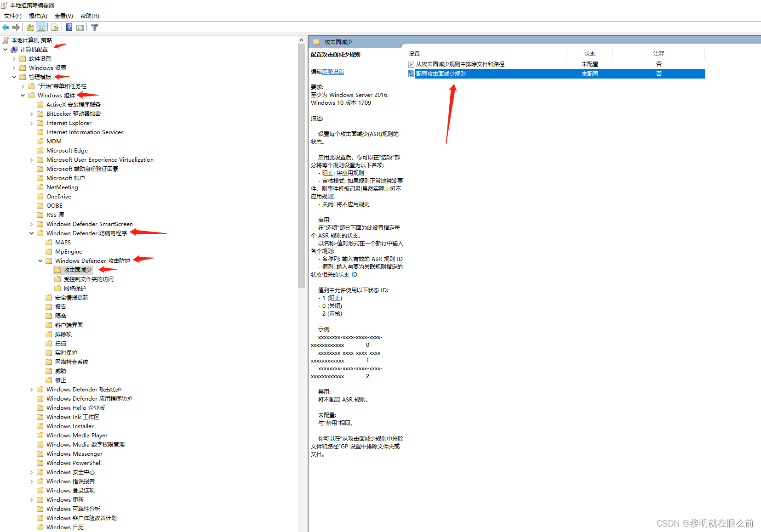Select the RSS 源 tree item
761x532 pixels.
coord(55,215)
